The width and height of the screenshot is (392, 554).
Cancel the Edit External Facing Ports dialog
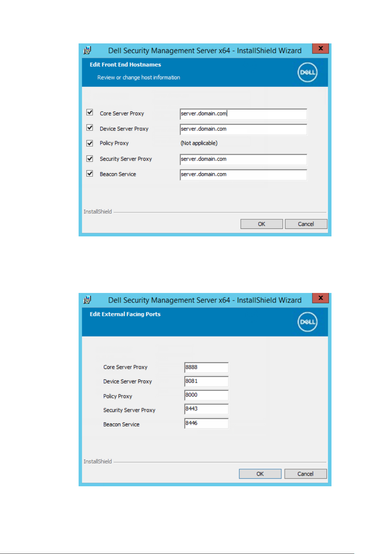tap(306, 474)
